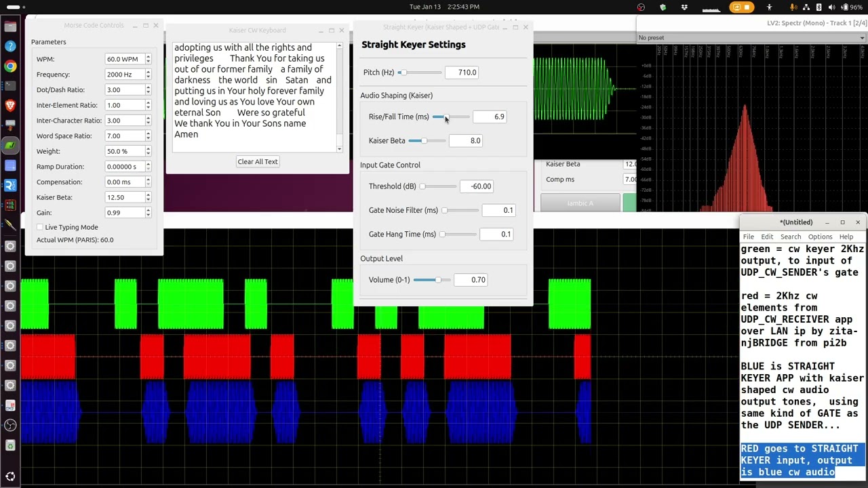Click the Clear All Text button
Viewport: 868px width, 488px height.
tap(257, 161)
